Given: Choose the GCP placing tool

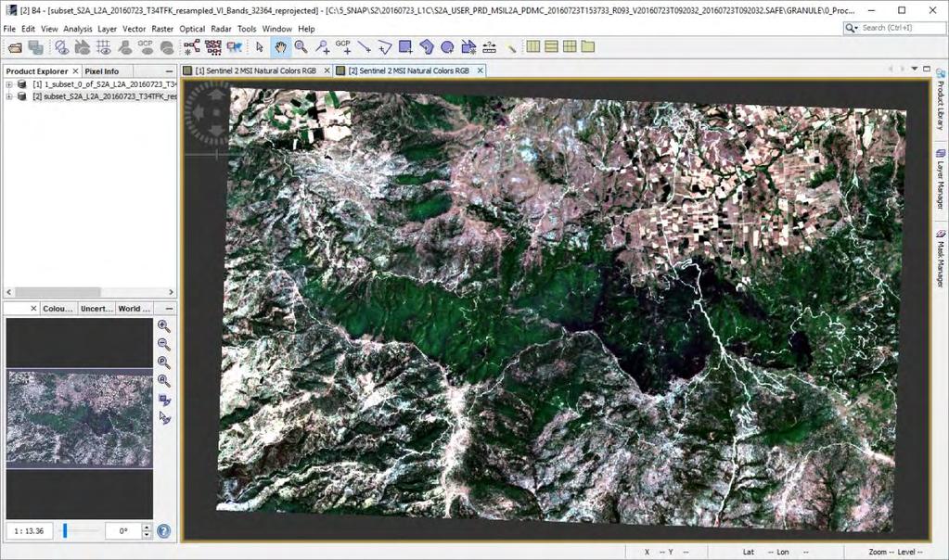Looking at the screenshot, I should tap(343, 47).
